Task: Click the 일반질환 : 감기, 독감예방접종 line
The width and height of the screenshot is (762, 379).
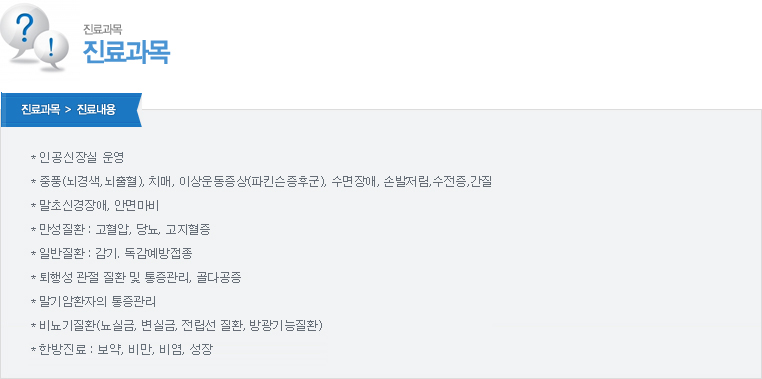Action: pyautogui.click(x=115, y=254)
